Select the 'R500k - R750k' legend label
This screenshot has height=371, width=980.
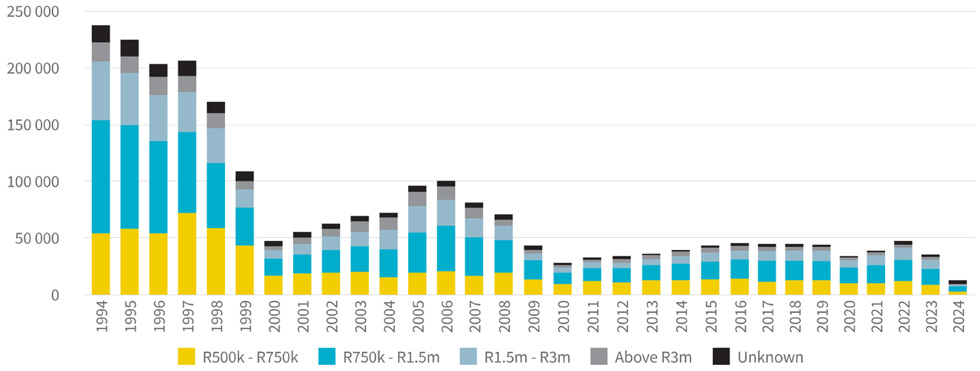coord(249,357)
